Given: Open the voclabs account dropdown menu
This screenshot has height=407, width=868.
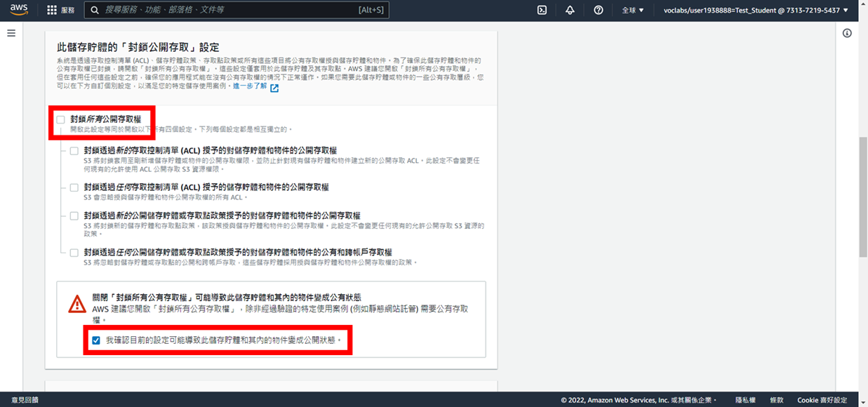Looking at the screenshot, I should [756, 10].
